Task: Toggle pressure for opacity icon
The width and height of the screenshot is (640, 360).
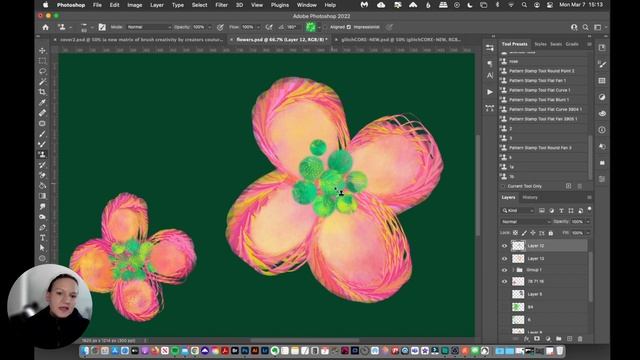Action: tap(220, 27)
